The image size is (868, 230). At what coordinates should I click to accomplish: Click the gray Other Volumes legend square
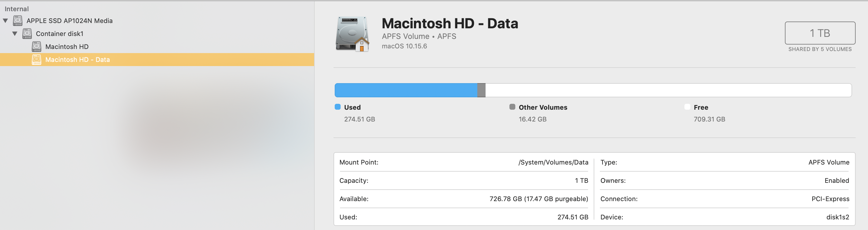click(x=512, y=107)
